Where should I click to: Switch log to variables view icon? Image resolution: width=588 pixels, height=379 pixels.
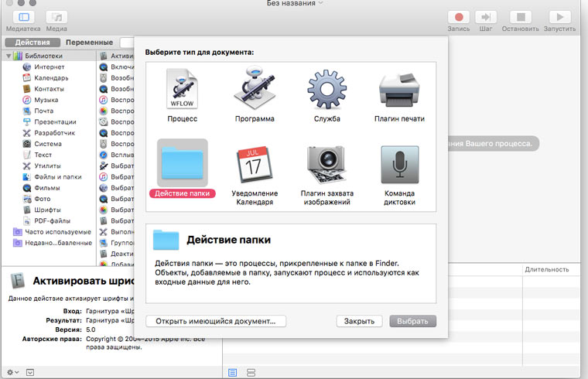coord(251,373)
